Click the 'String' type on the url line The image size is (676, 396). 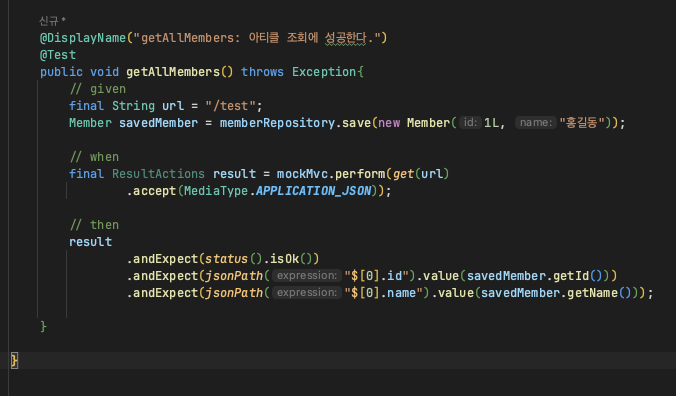click(x=133, y=106)
